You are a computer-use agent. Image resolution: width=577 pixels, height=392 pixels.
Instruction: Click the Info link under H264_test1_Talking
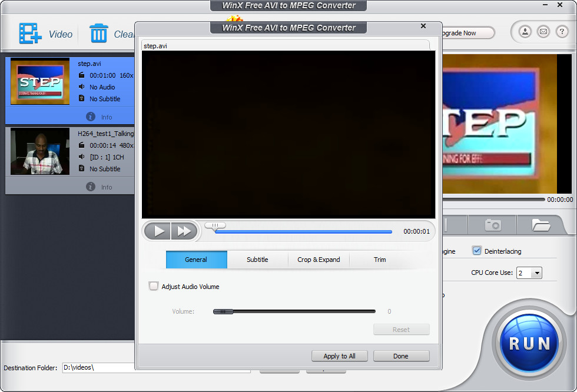107,187
